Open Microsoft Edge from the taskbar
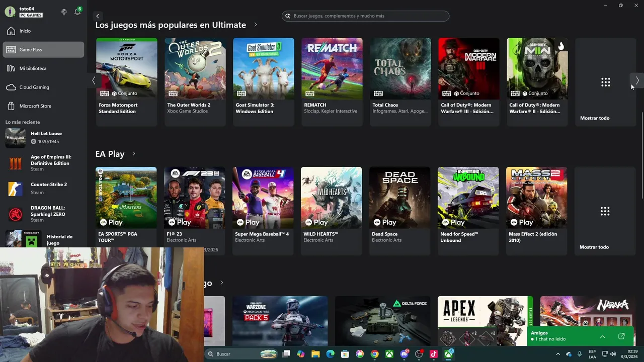This screenshot has height=362, width=644. click(330, 354)
